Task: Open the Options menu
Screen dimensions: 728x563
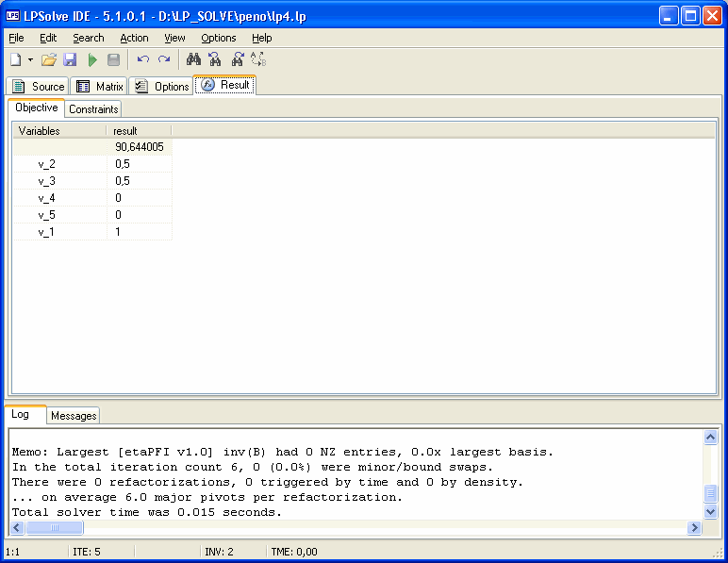Action: (x=218, y=38)
